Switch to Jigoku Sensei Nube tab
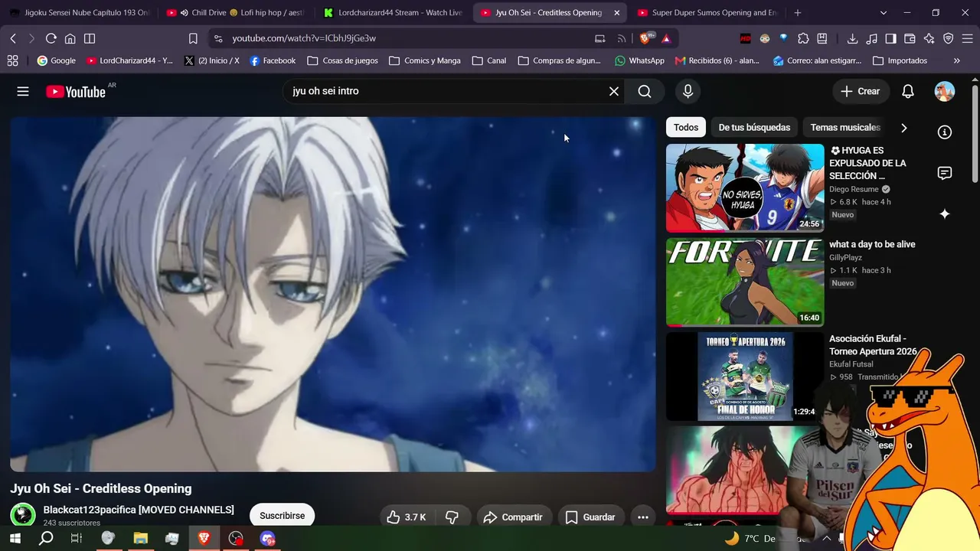 tap(79, 13)
